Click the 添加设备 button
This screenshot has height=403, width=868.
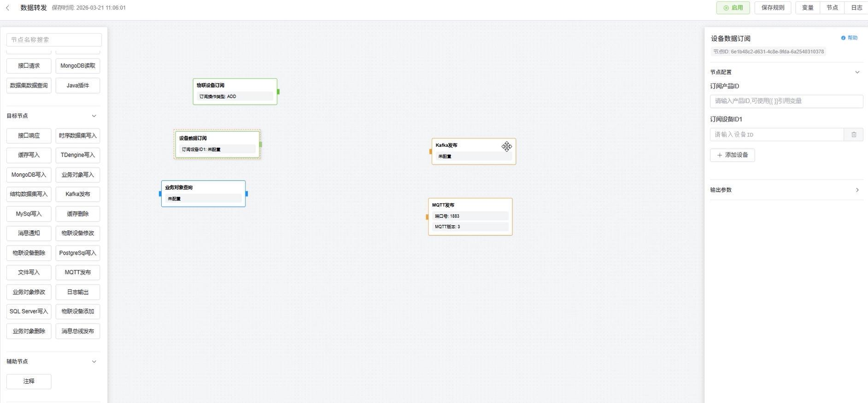click(732, 155)
